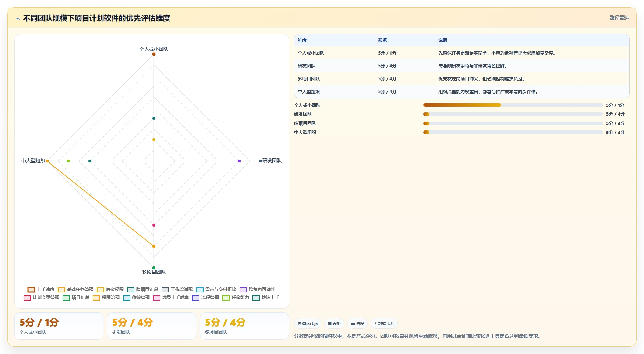Click the 研发团队 progress bar

[x=513, y=114]
